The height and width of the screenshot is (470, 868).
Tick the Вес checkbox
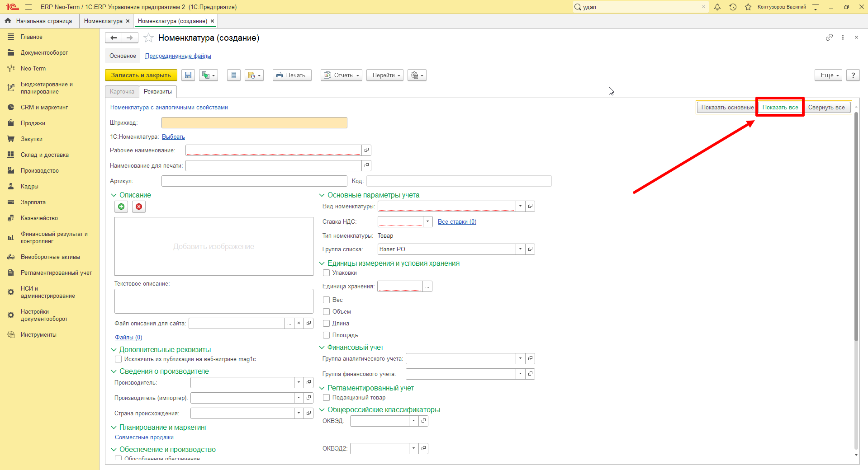click(326, 300)
